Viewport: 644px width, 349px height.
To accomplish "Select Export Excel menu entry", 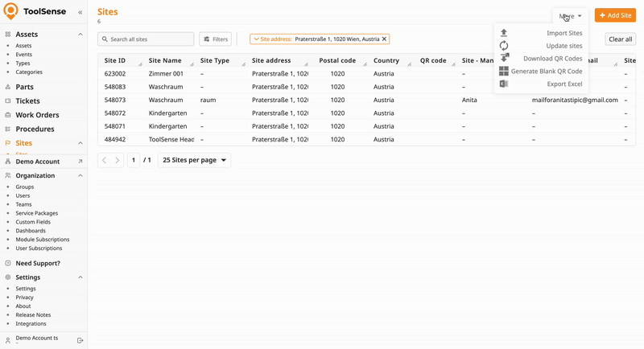I will point(541,84).
